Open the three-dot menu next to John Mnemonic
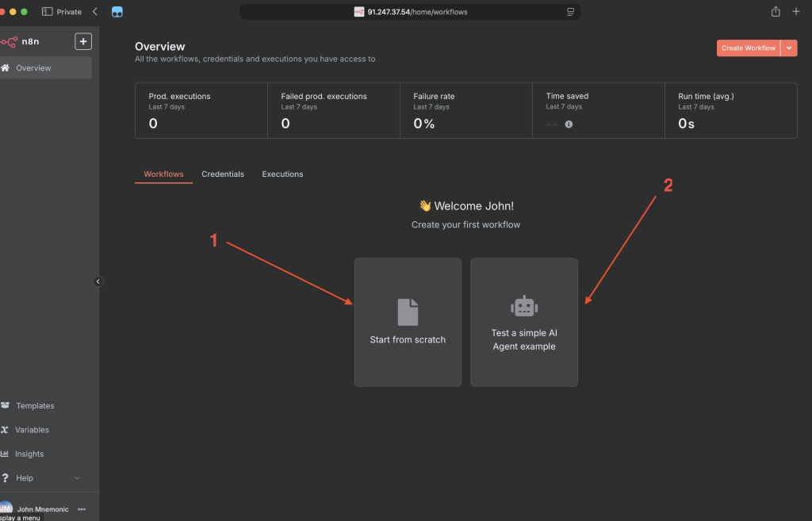Screen dimensions: 812x521 pyautogui.click(x=82, y=509)
